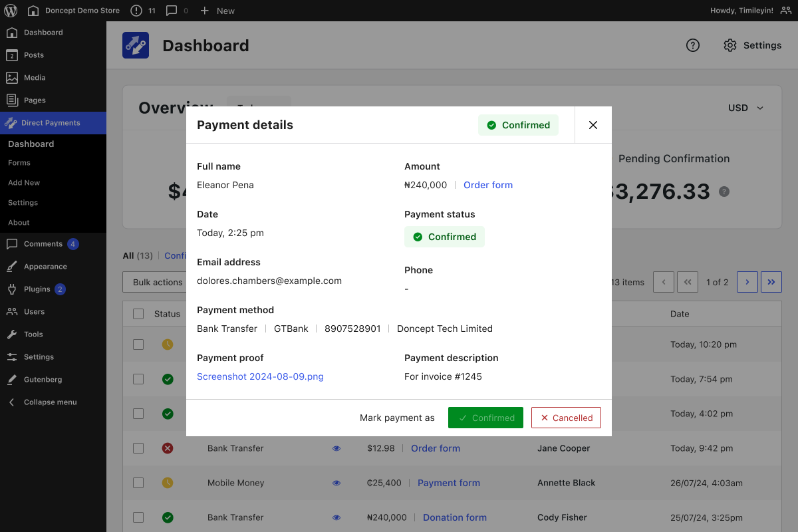Go to previous page arrow

[664, 282]
